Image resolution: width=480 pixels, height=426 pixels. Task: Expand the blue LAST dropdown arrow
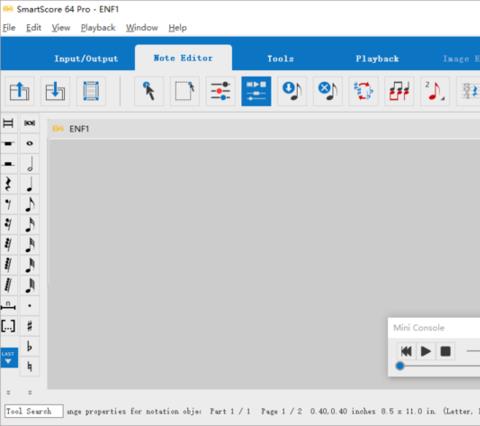tap(9, 358)
